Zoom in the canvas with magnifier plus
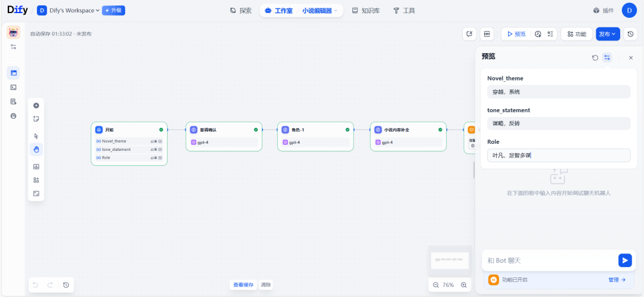The image size is (644, 297). (464, 285)
